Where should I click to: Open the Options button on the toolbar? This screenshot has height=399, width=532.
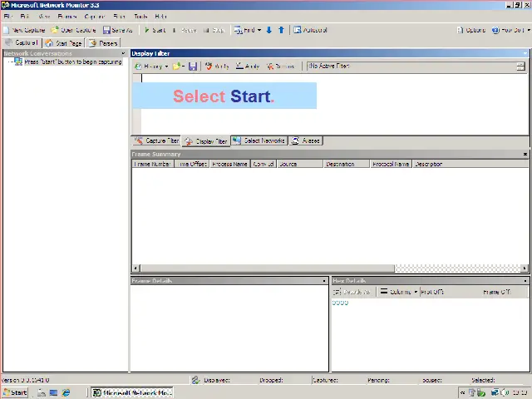471,30
